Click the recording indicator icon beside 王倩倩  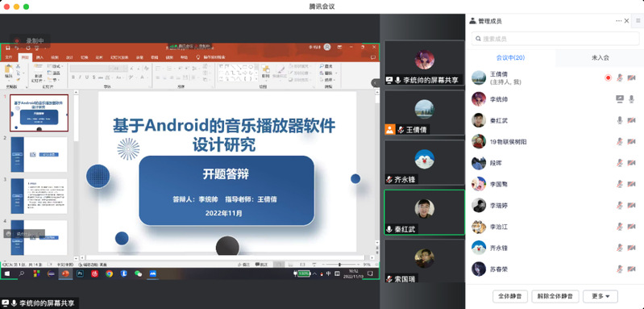pyautogui.click(x=608, y=77)
